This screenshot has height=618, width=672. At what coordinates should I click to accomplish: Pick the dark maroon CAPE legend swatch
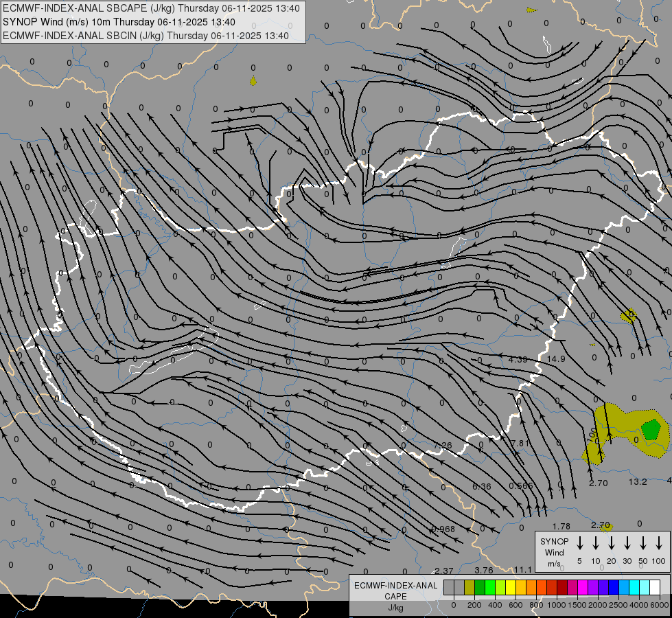click(562, 587)
